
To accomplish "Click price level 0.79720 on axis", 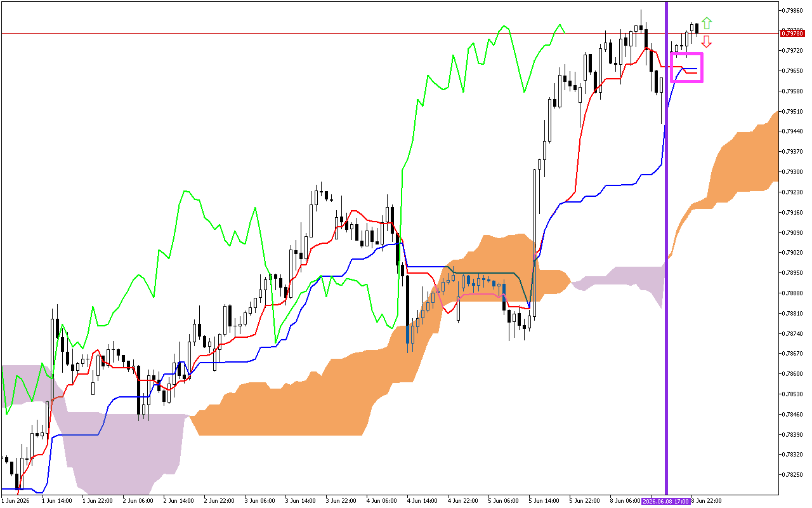I will (x=792, y=51).
